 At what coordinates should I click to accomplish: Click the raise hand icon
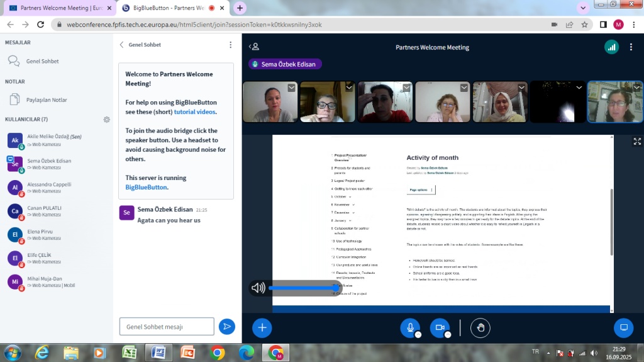tap(481, 327)
